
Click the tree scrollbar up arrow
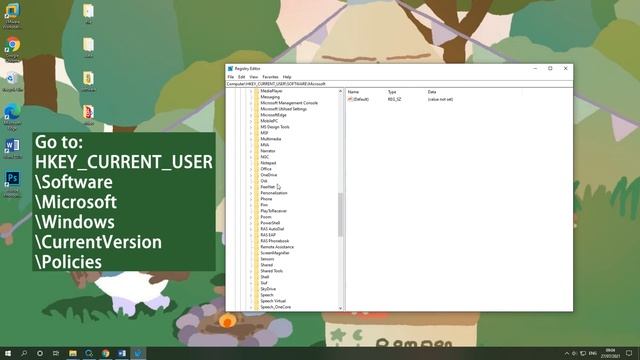340,91
